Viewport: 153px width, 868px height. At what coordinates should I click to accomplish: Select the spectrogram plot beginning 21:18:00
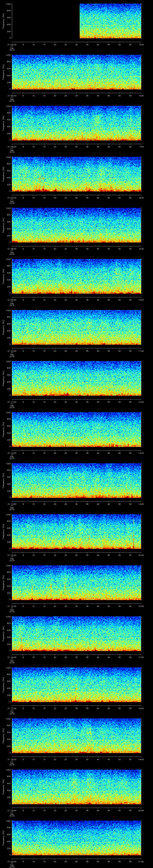pos(76,736)
